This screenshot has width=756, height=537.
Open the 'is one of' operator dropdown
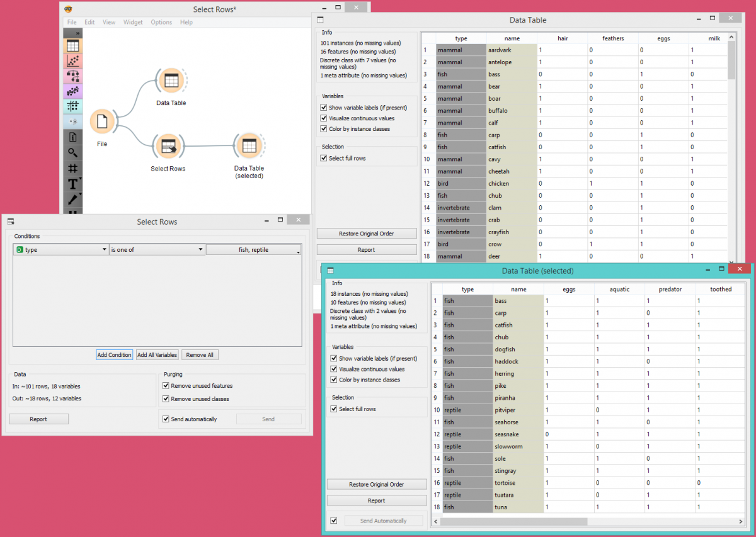click(x=157, y=250)
